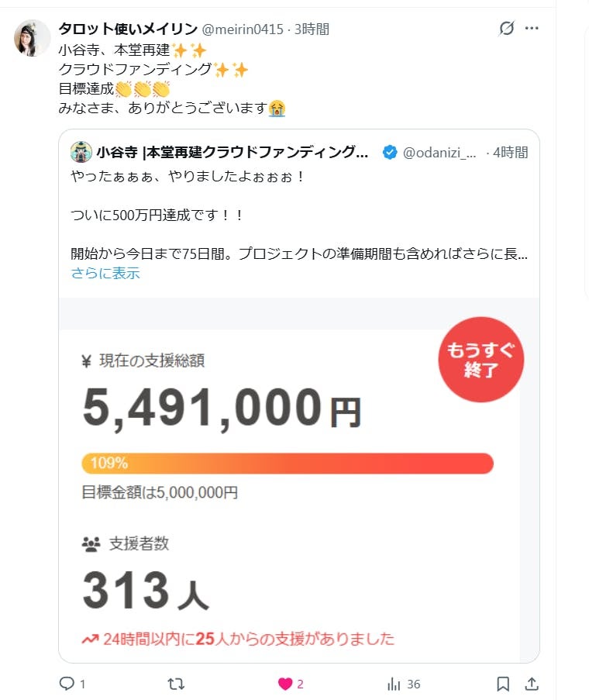This screenshot has width=589, height=700.
Task: Click the repost retweet icon
Action: [x=176, y=684]
